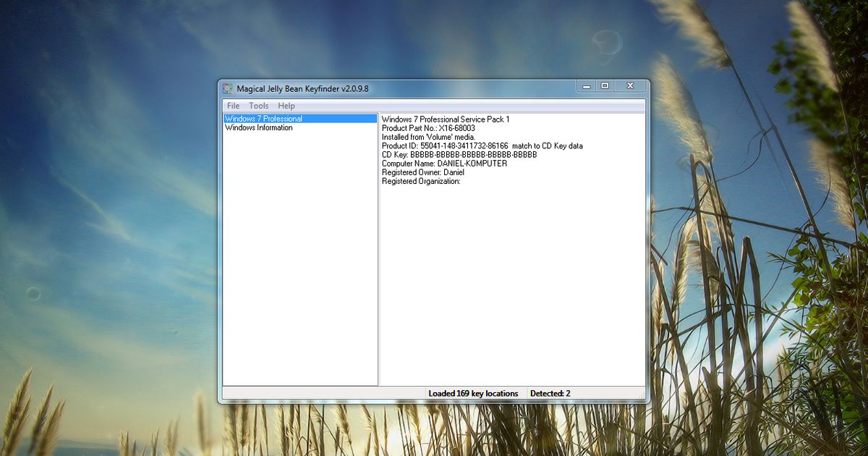Close the Magical Jelly Bean Keyfinder window
Image resolution: width=868 pixels, height=456 pixels.
(630, 86)
